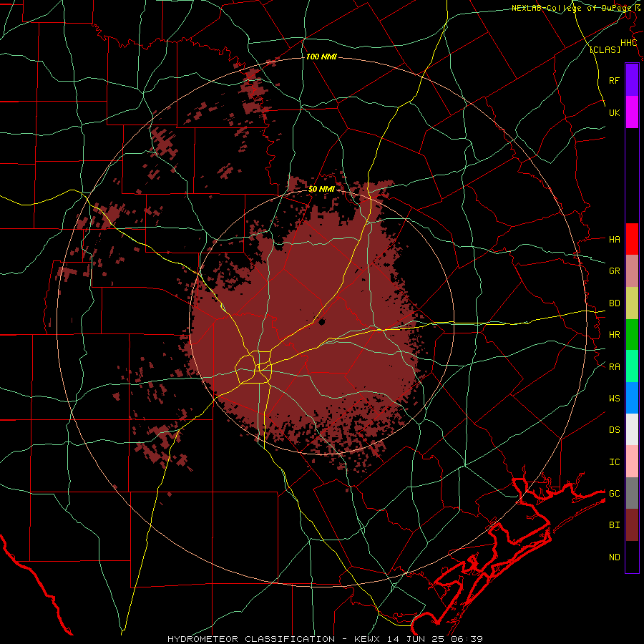The height and width of the screenshot is (644, 644).
Task: Select the red HA legend swatch
Action: (632, 239)
